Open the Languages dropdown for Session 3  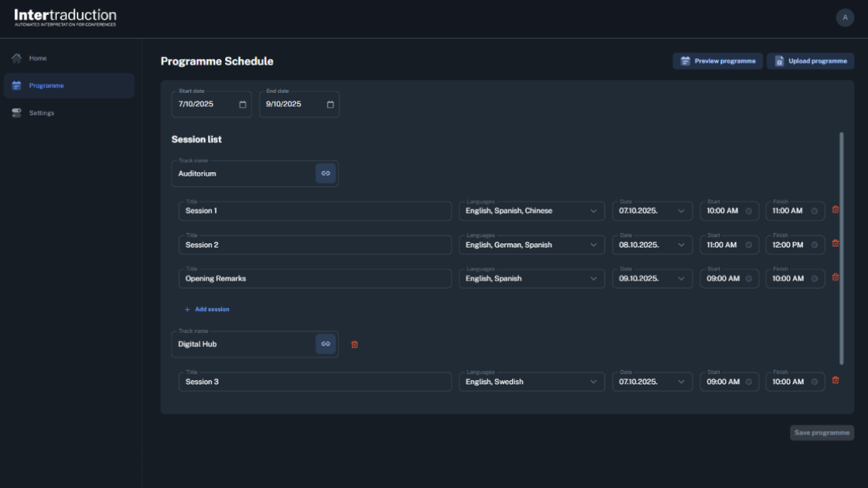tap(532, 382)
